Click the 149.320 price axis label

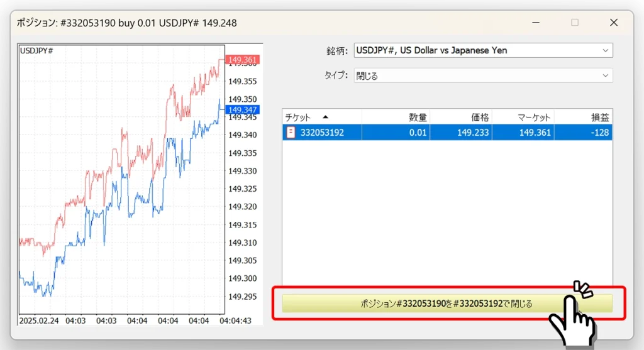[x=242, y=206]
